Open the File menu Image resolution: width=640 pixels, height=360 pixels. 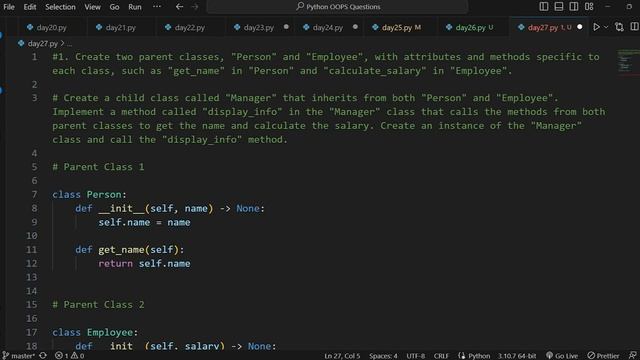9,7
